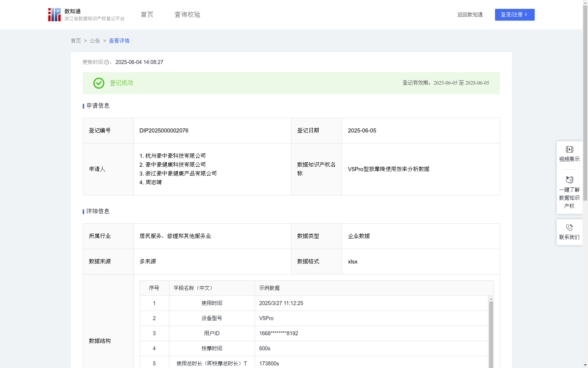Image resolution: width=588 pixels, height=368 pixels.
Task: Click the 使用总时长 field cell
Action: (x=212, y=363)
